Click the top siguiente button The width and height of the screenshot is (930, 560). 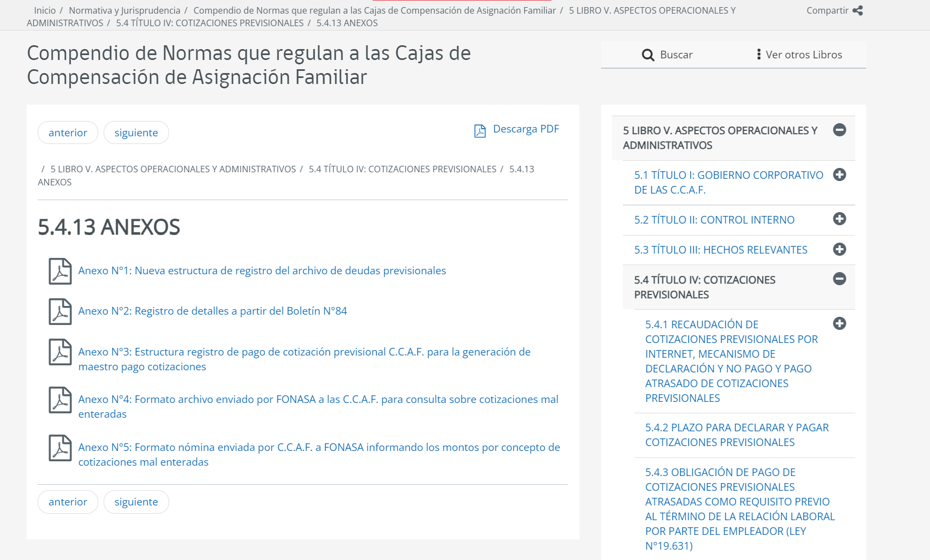click(x=136, y=133)
